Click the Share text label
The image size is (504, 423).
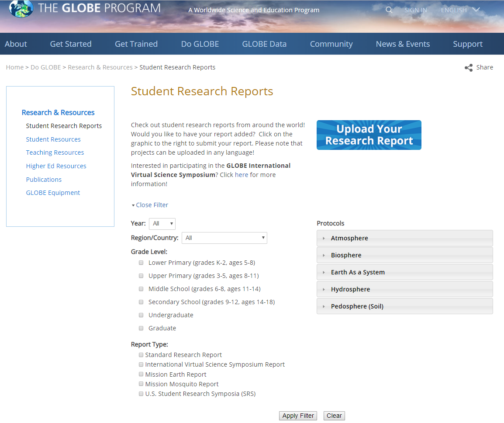pos(485,67)
